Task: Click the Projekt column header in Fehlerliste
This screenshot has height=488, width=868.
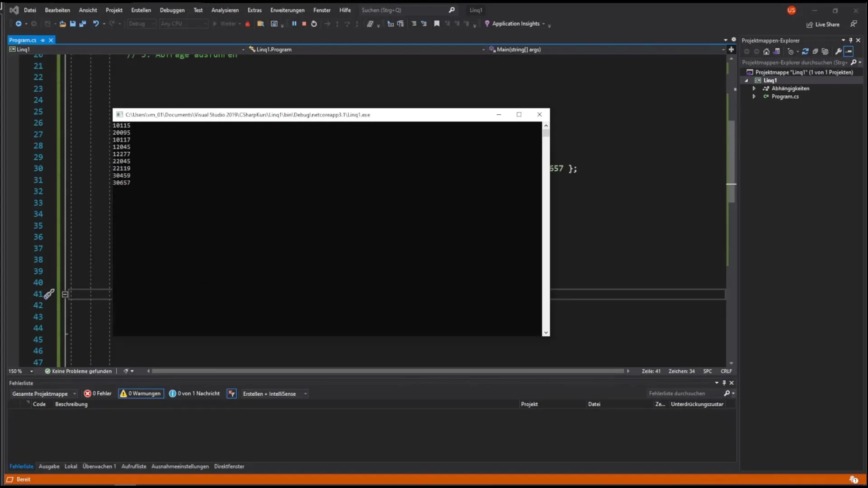Action: click(529, 404)
